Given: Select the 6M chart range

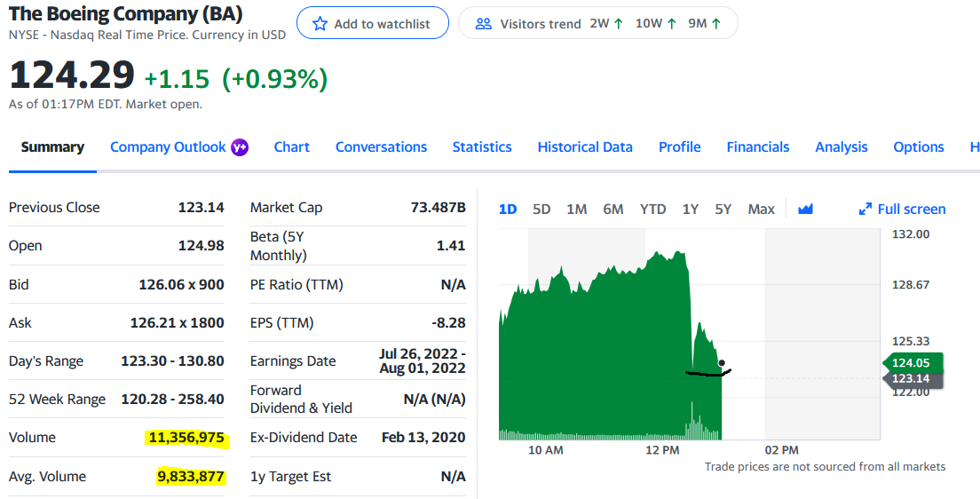Looking at the screenshot, I should click(613, 209).
